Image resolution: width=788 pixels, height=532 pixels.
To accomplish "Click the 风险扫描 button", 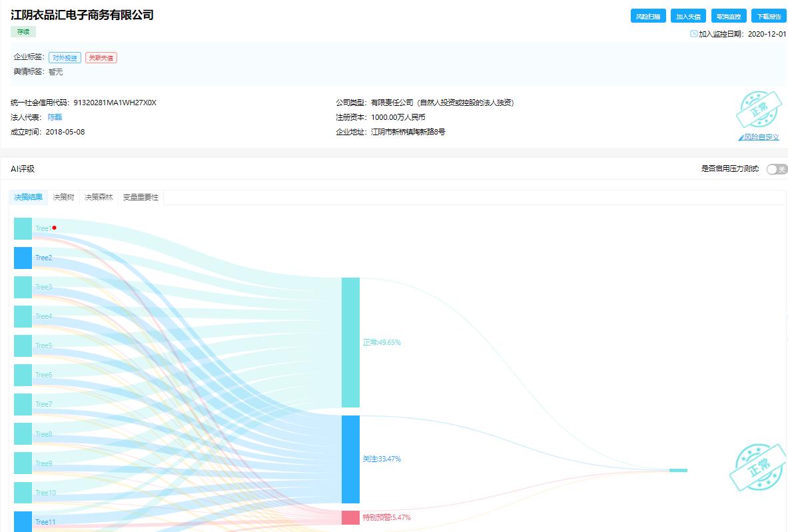I will tap(648, 16).
